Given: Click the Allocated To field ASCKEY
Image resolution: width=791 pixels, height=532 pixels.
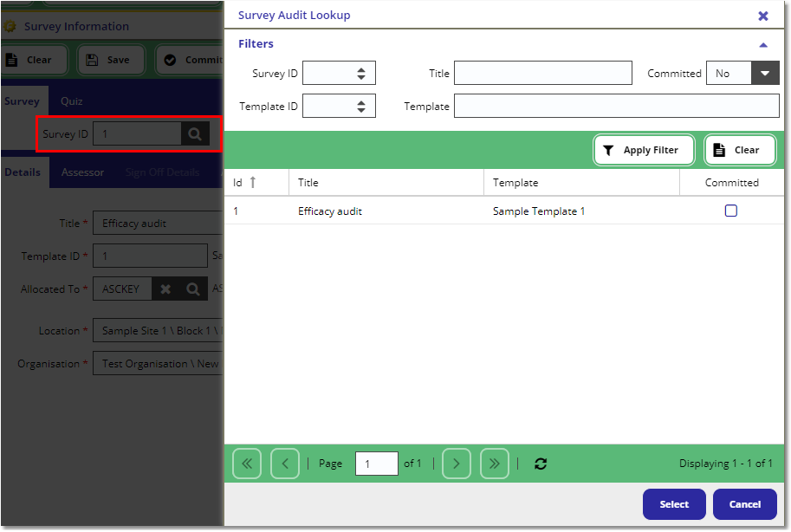Looking at the screenshot, I should (x=122, y=289).
